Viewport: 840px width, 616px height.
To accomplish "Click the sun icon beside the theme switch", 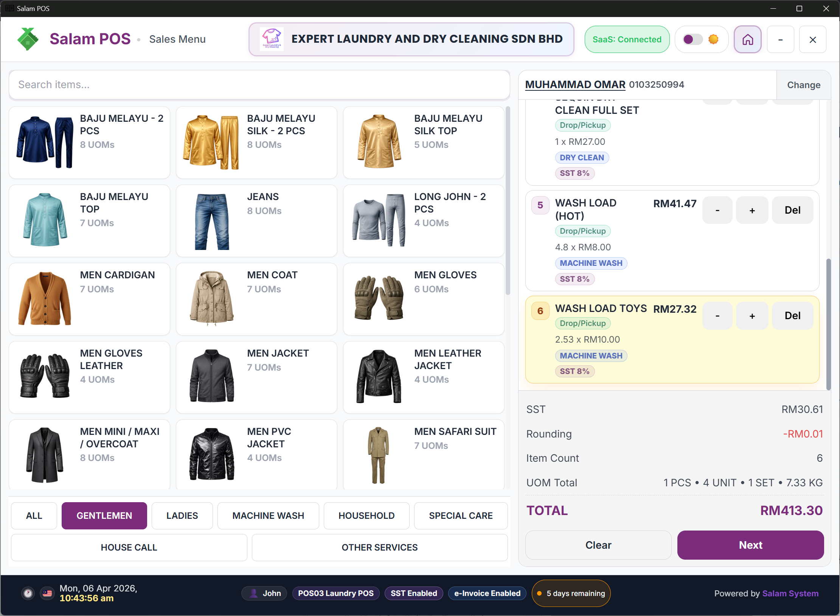I will [x=713, y=39].
